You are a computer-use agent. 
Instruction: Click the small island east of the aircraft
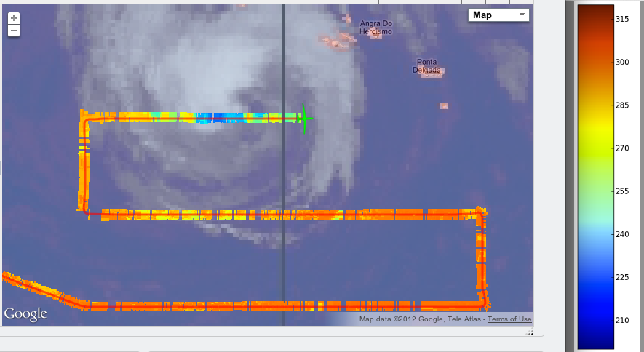(443, 106)
